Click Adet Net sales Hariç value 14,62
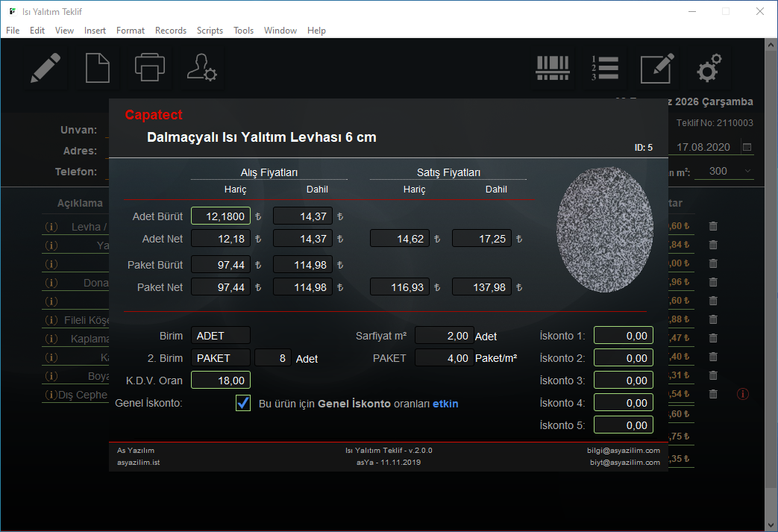Viewport: 778px width, 532px height. [x=400, y=238]
